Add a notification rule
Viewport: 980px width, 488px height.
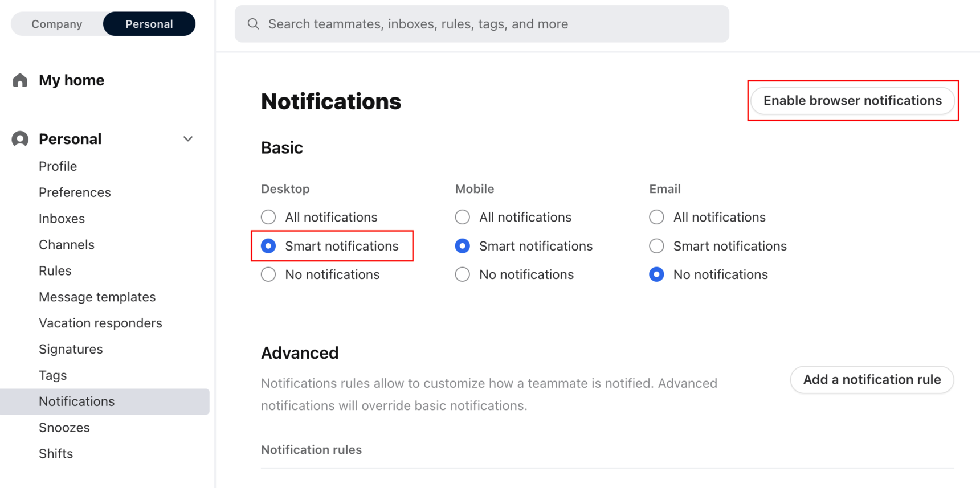[x=872, y=380]
